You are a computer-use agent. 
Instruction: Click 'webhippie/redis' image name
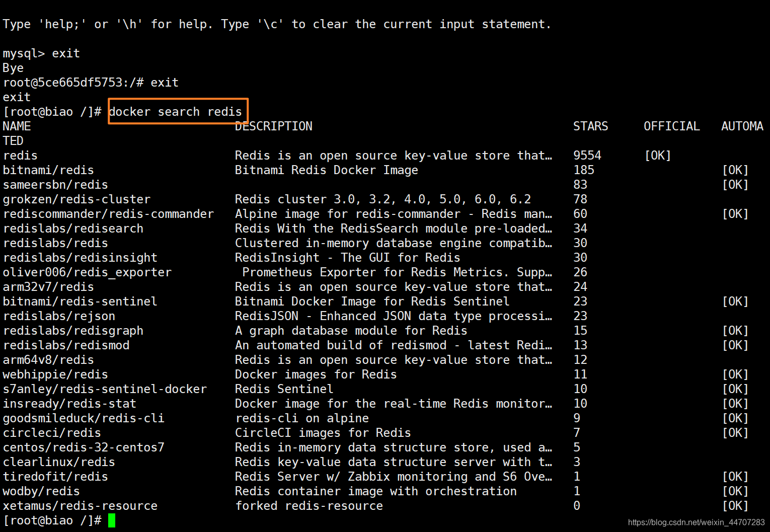(x=55, y=374)
